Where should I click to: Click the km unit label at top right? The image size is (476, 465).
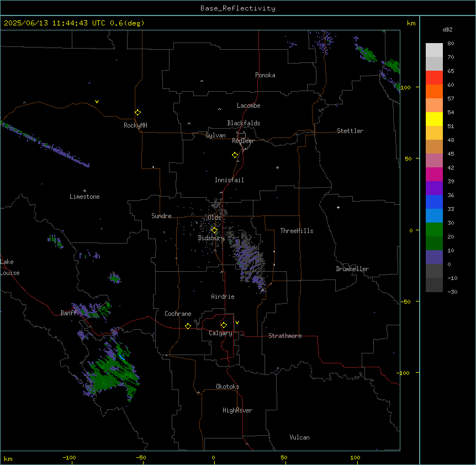pos(411,23)
